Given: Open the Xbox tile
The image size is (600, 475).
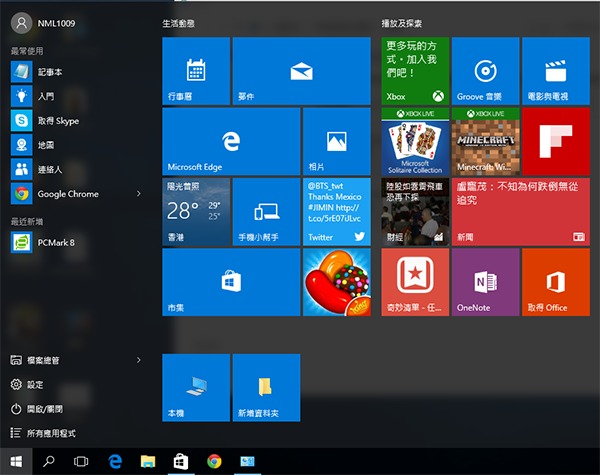Looking at the screenshot, I should point(415,71).
